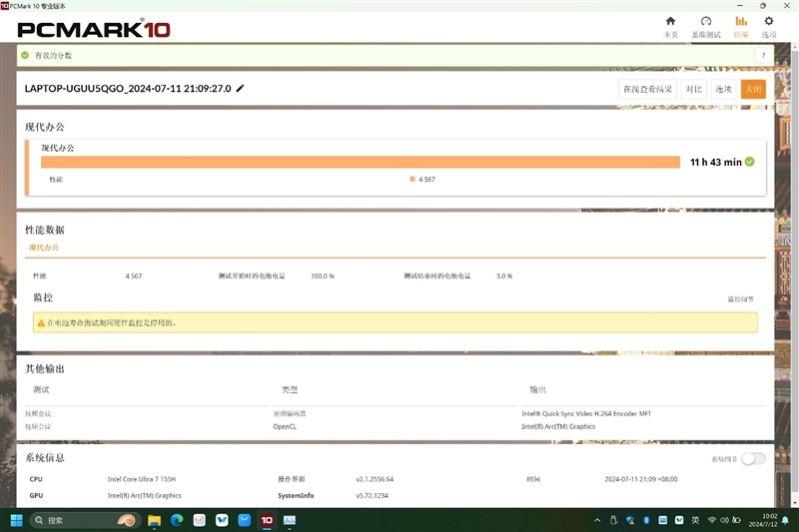Click the 对比 compare button
Image resolution: width=799 pixels, height=532 pixels.
point(693,89)
